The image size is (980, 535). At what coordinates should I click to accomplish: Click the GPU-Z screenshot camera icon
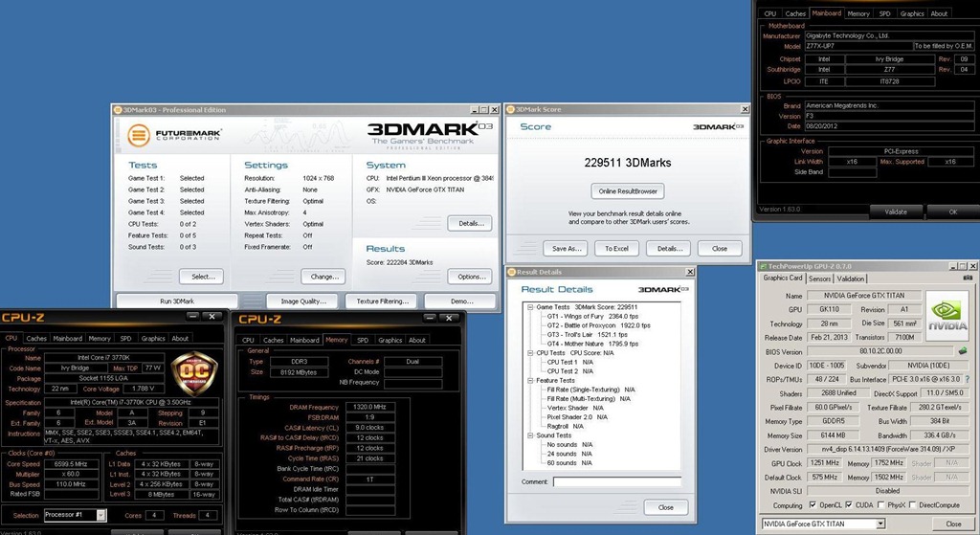[968, 278]
